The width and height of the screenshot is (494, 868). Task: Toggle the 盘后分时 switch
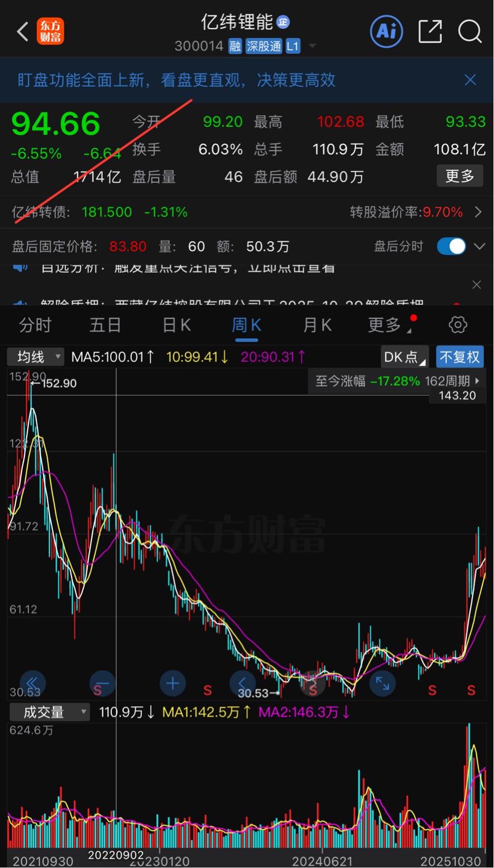451,246
